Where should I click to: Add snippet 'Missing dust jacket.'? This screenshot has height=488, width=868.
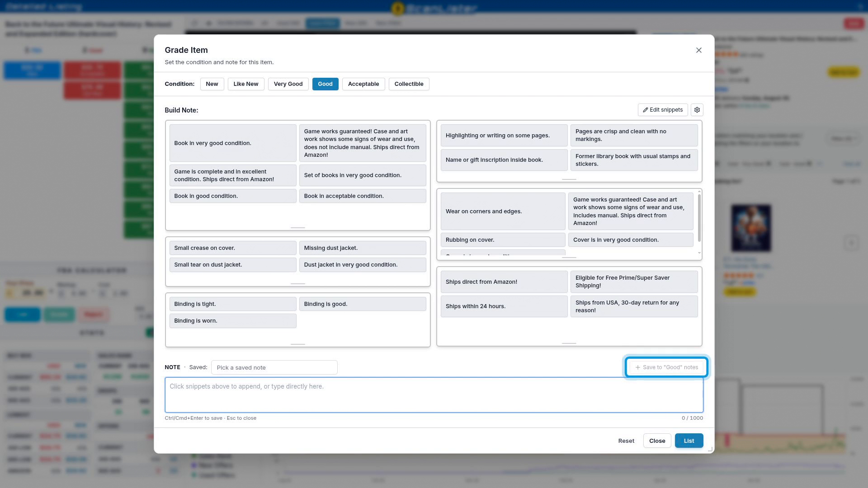pos(363,248)
